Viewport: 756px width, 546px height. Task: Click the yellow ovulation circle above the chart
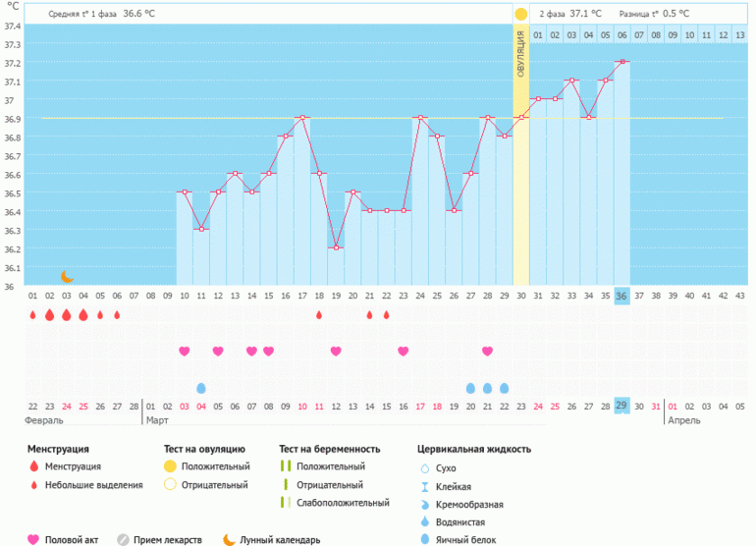(x=520, y=14)
